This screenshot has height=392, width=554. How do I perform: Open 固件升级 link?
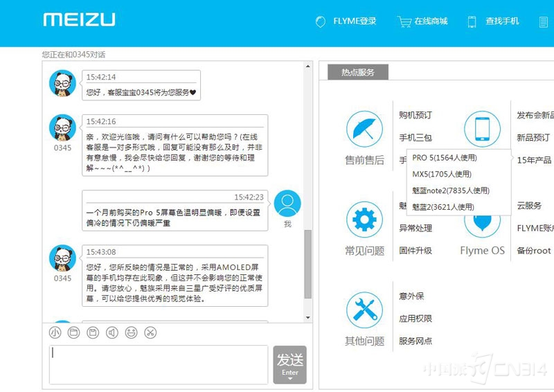(x=415, y=251)
